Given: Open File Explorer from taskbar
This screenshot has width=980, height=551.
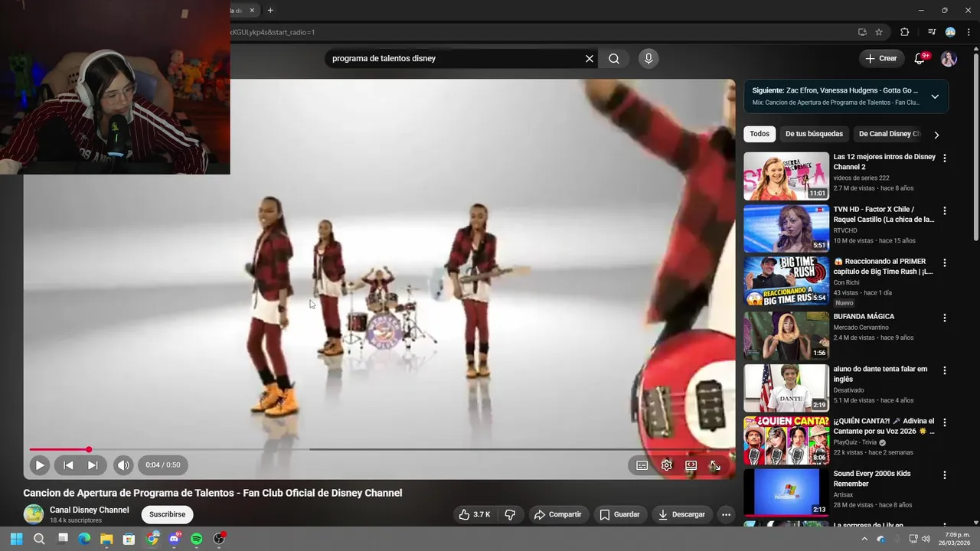Looking at the screenshot, I should (x=106, y=539).
